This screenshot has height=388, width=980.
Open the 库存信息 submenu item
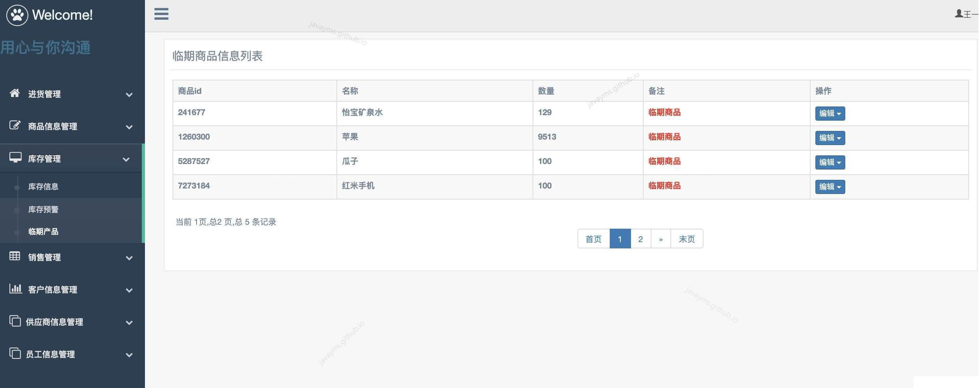pos(43,187)
